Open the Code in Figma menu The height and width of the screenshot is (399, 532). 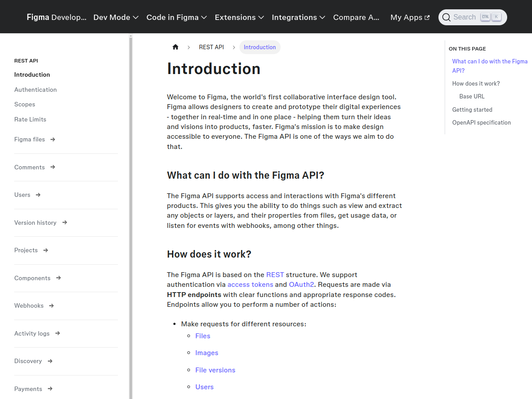click(176, 17)
